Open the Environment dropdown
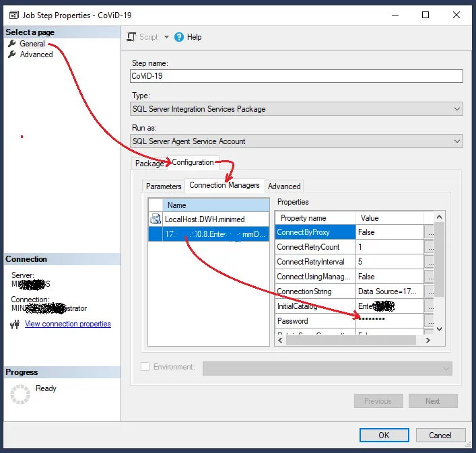Image resolution: width=476 pixels, height=453 pixels. click(x=327, y=368)
